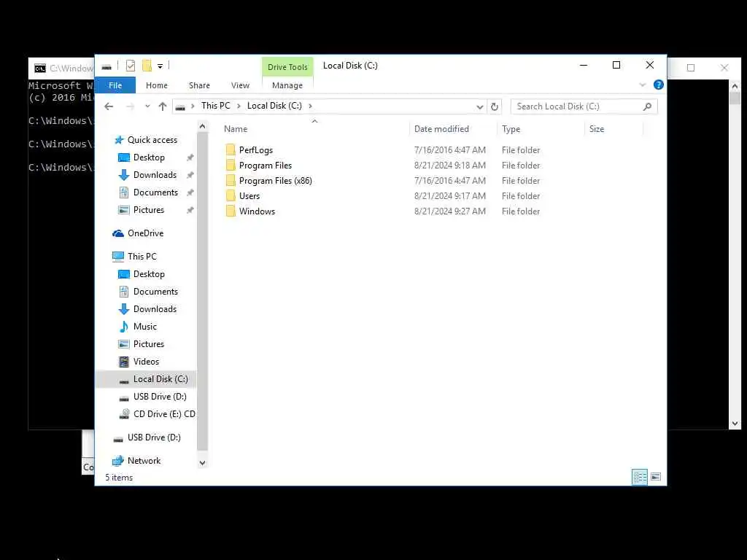Open OneDrive in the navigation pane
Screen dimensions: 747x560
tap(145, 233)
